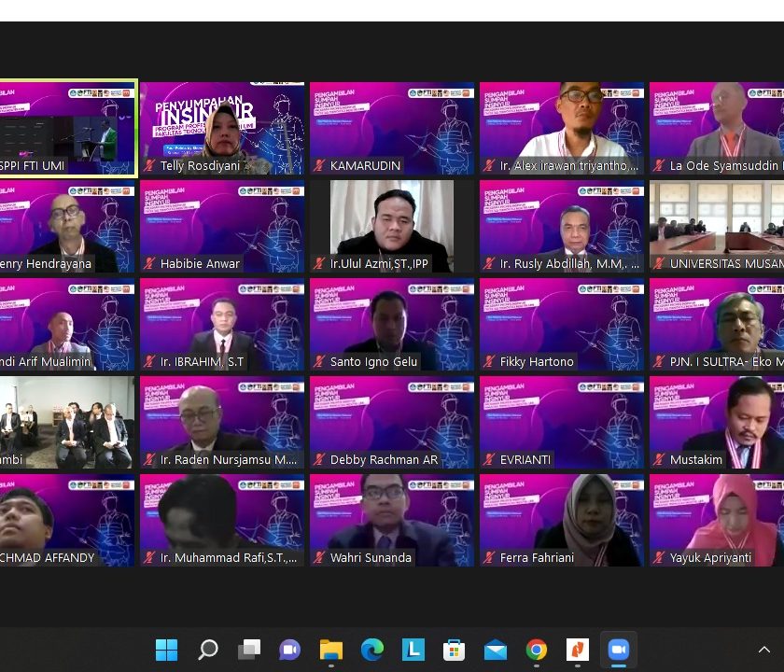Viewport: 784px width, 672px height.
Task: Select Telly Rosdiyani's video tile
Action: pyautogui.click(x=222, y=127)
